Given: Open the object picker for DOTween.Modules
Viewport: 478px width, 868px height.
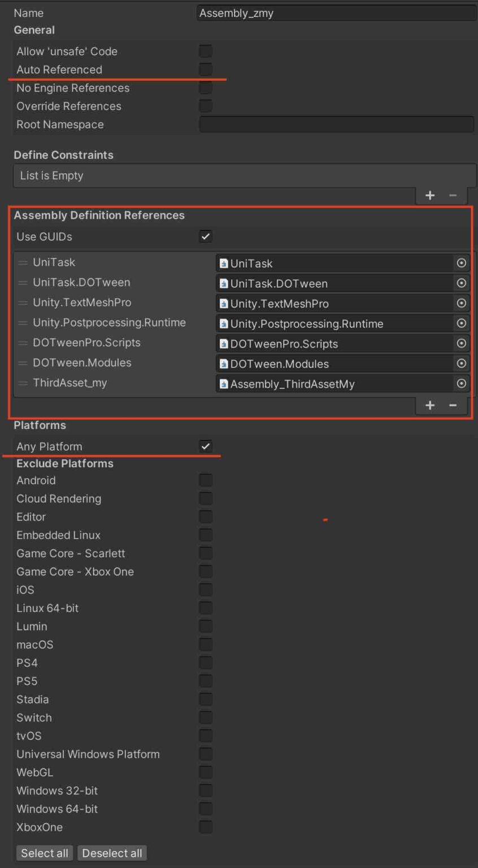Looking at the screenshot, I should tap(461, 363).
